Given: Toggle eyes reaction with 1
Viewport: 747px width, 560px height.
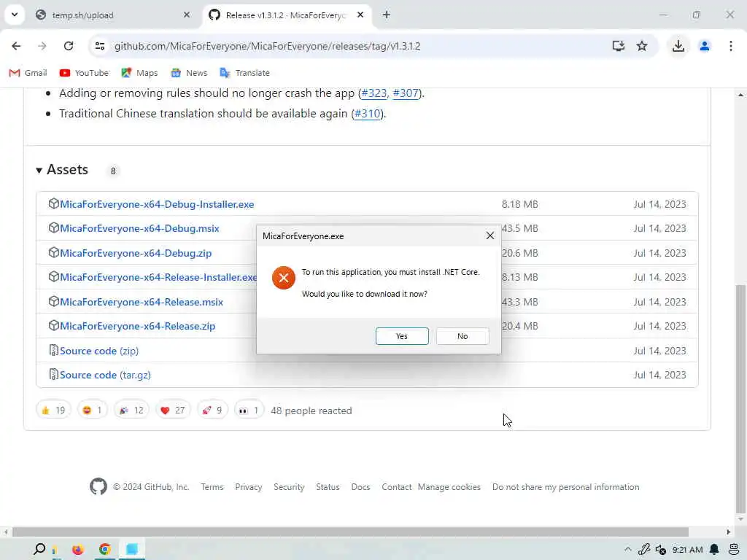Looking at the screenshot, I should click(x=249, y=410).
